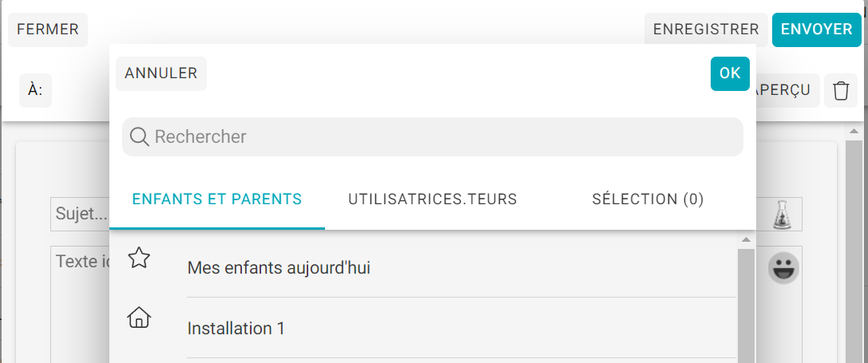Click the recipient list scrollbar up arrow

point(746,239)
